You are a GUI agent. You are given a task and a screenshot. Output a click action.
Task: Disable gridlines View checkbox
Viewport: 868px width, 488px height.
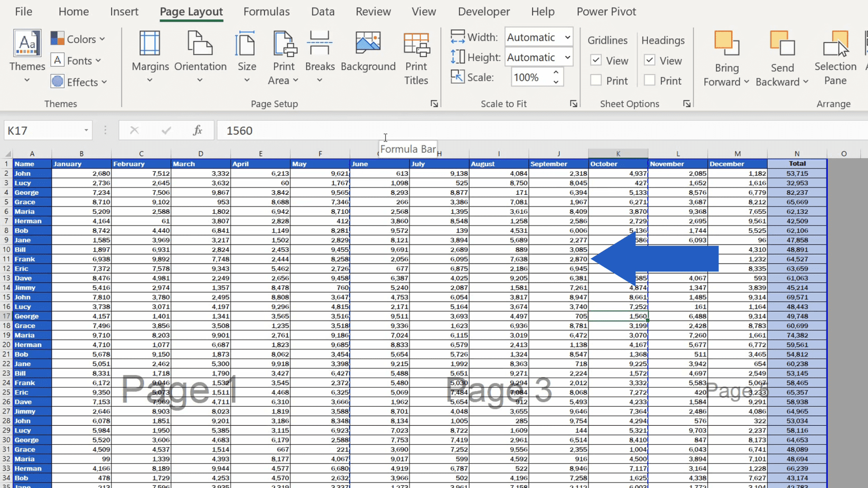[596, 60]
